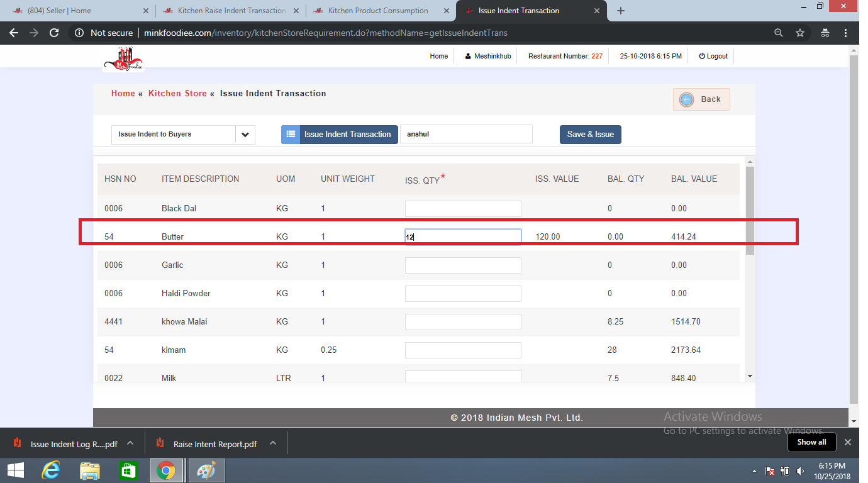Click the volume speaker icon in system tray

click(800, 471)
